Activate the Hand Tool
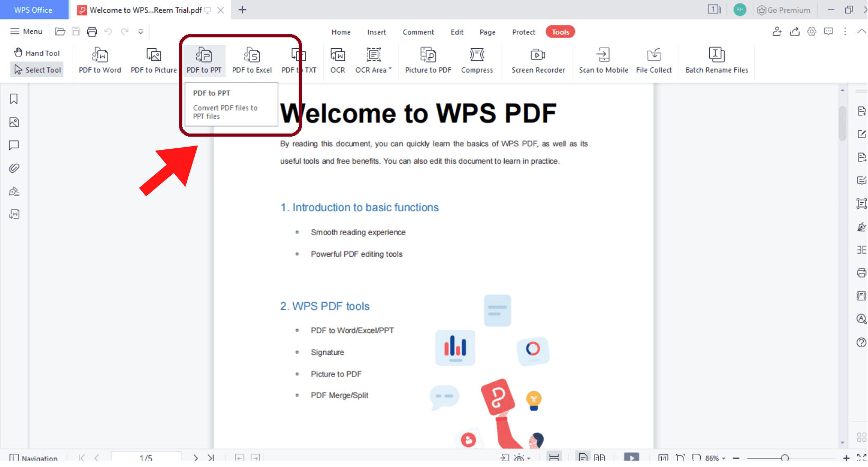 click(37, 53)
